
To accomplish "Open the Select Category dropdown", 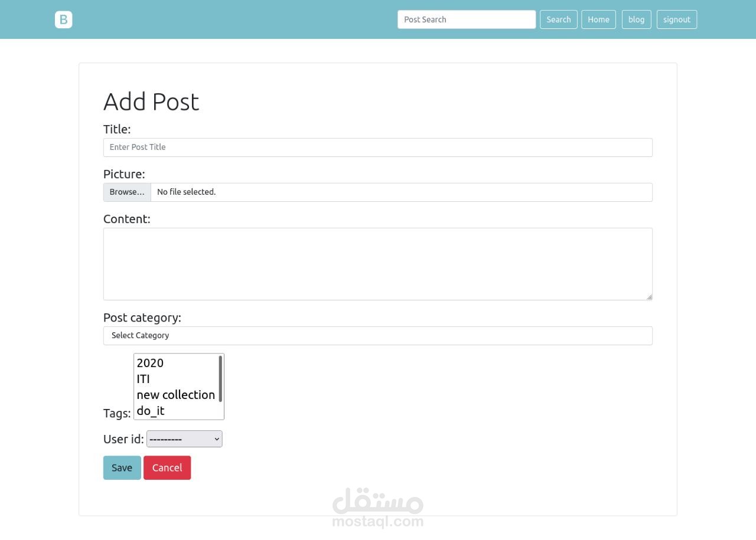I will point(378,336).
